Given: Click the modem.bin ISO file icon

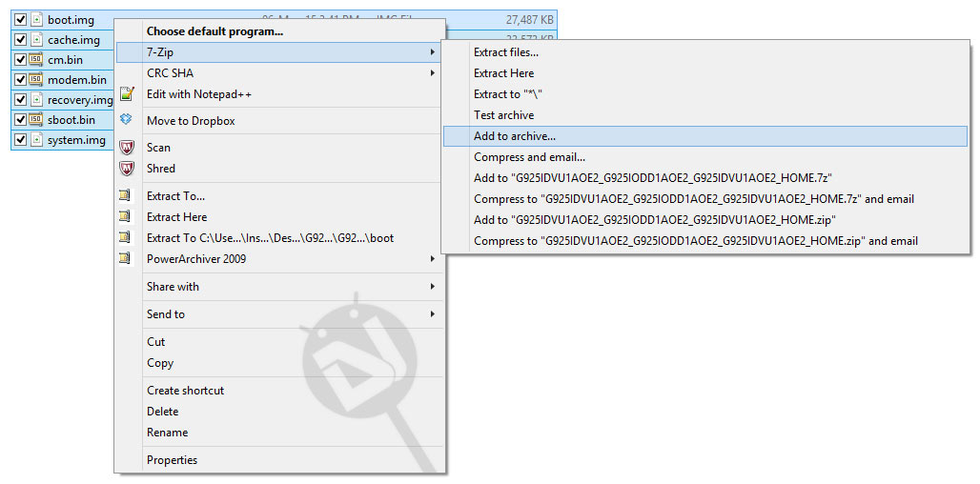Looking at the screenshot, I should point(37,80).
